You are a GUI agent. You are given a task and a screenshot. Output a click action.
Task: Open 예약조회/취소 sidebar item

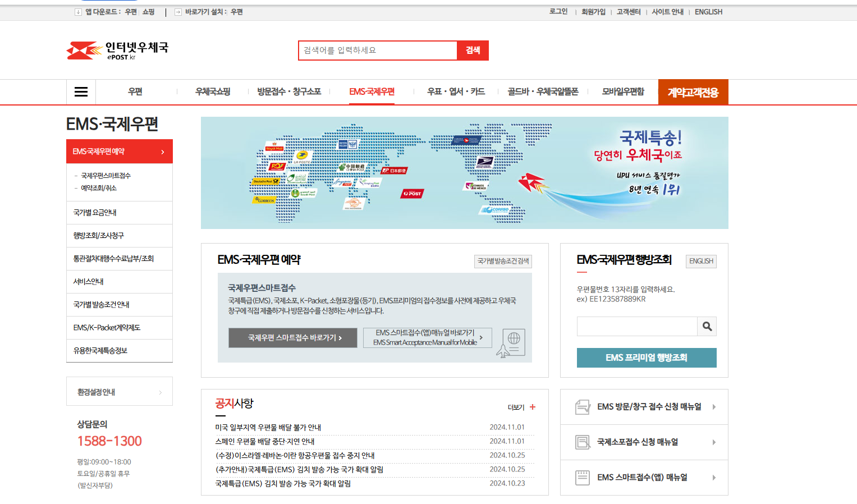coord(99,188)
